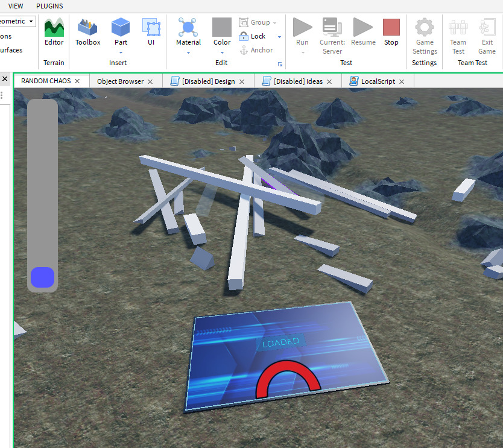Stop the running test
The height and width of the screenshot is (448, 503).
pos(391,32)
